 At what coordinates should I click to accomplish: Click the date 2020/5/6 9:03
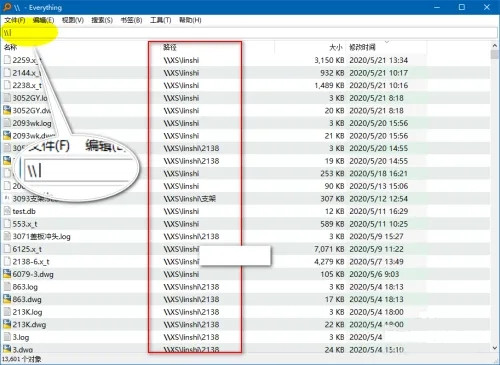pos(374,274)
